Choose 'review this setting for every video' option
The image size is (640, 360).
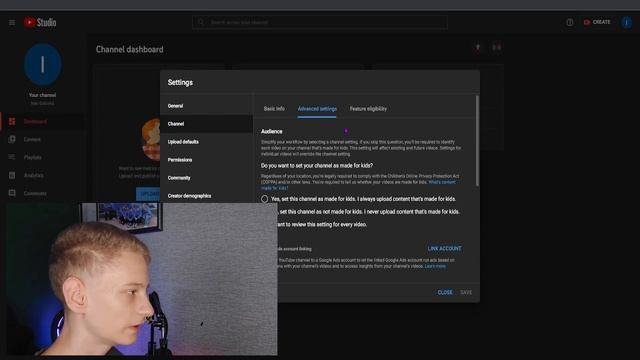[322, 224]
